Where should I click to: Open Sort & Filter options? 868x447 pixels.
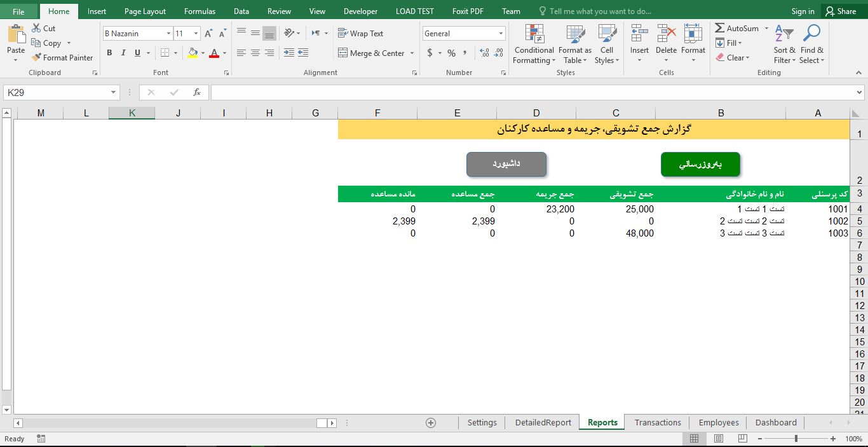(x=785, y=45)
